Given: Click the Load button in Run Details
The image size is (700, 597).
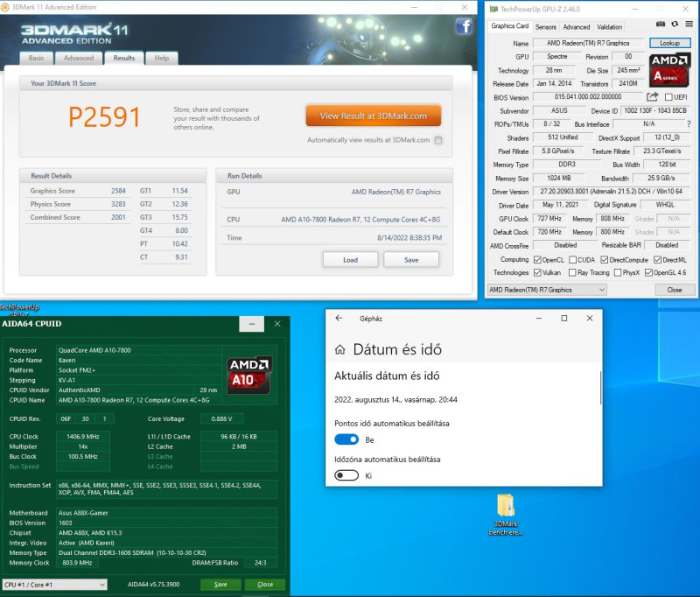Looking at the screenshot, I should pyautogui.click(x=351, y=259).
